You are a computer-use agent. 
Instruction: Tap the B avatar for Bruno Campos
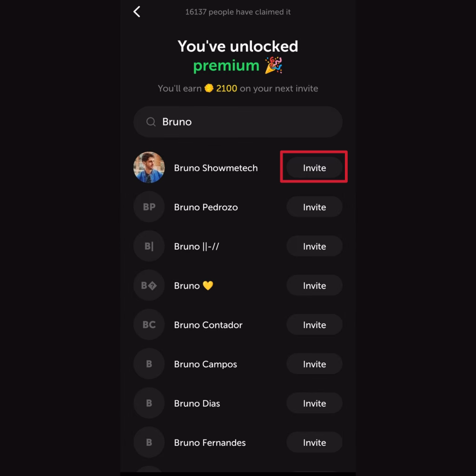149,364
